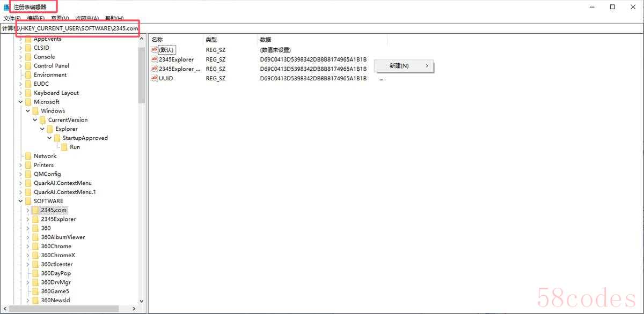Open the 新建(N) context menu entry
644x314 pixels.
click(x=404, y=66)
